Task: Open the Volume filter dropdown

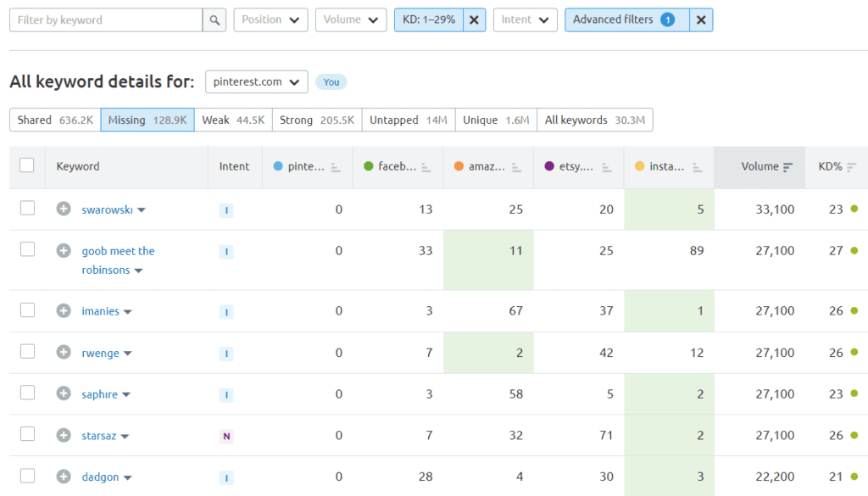Action: point(351,20)
